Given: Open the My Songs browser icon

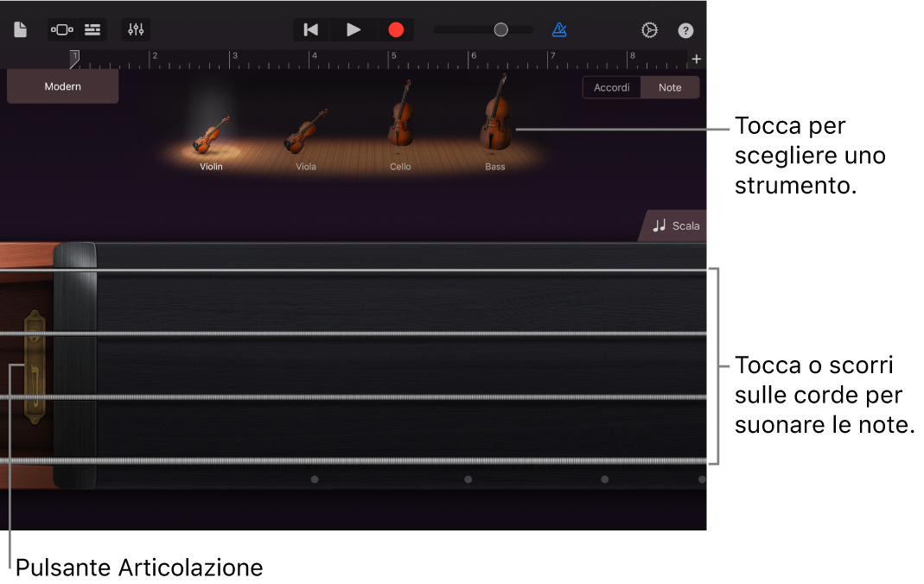Looking at the screenshot, I should click(x=19, y=29).
